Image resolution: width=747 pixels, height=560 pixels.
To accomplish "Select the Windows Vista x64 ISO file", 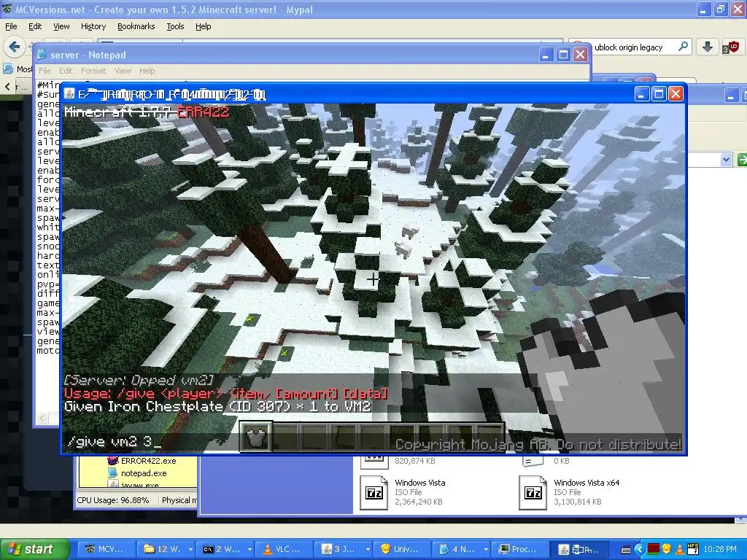I will pos(569,493).
